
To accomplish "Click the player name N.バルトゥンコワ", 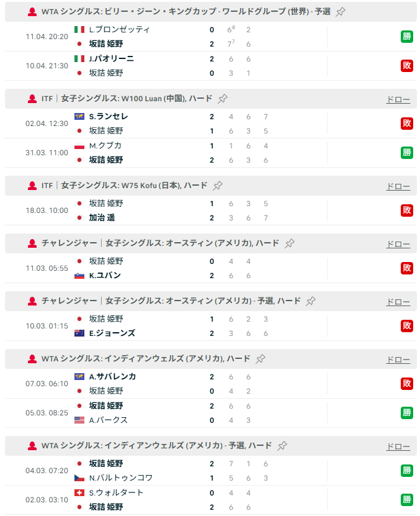I will click(120, 478).
